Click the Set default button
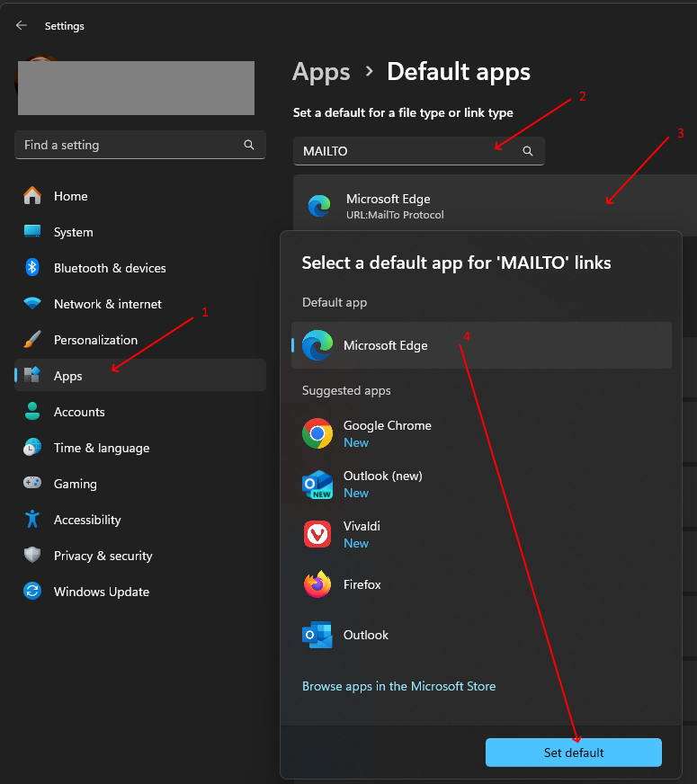Viewport: 697px width, 784px height. (x=573, y=753)
